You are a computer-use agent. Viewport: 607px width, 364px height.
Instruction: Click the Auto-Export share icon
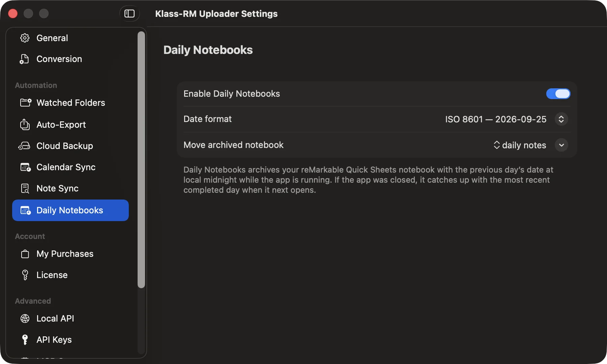25,124
